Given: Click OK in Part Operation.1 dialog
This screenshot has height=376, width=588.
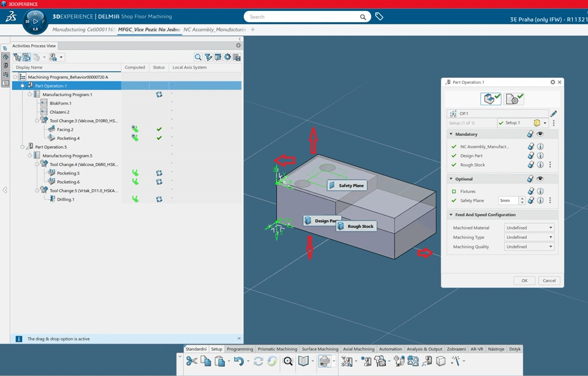Looking at the screenshot, I should pos(524,280).
